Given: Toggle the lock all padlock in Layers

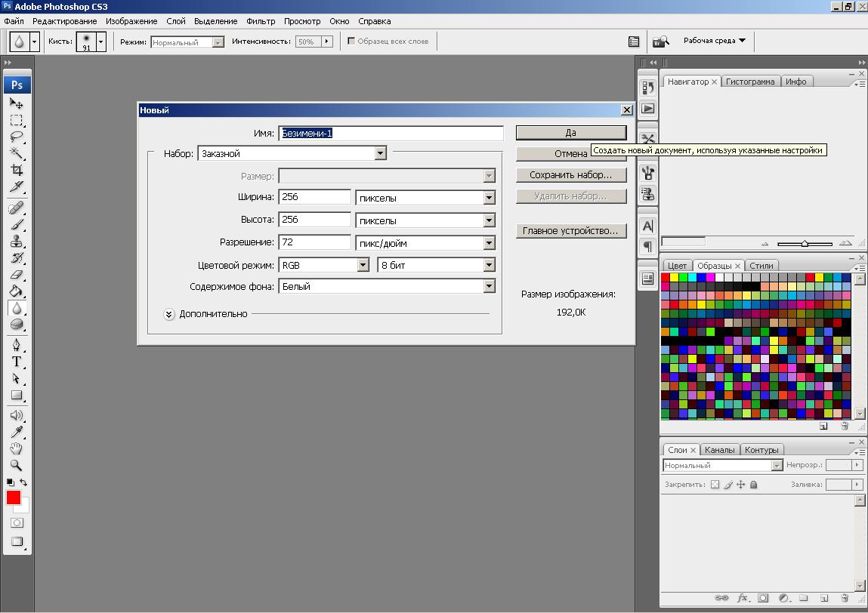Looking at the screenshot, I should pyautogui.click(x=753, y=485).
